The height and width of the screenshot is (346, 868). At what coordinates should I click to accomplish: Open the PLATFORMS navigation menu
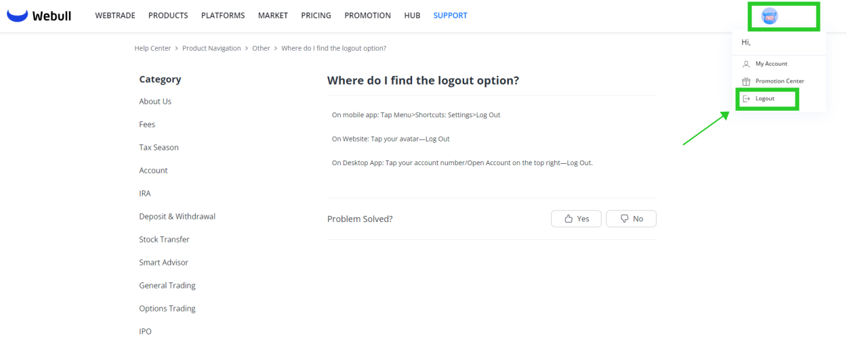point(223,16)
